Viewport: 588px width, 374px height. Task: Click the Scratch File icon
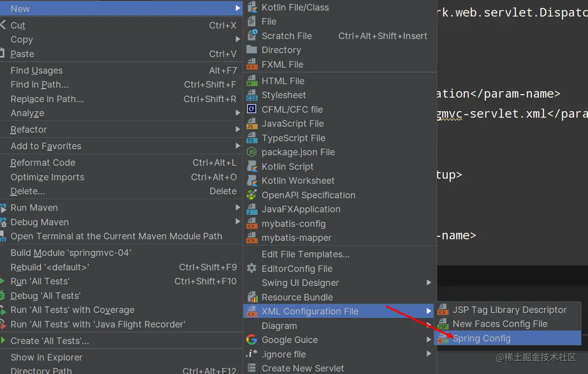(252, 36)
